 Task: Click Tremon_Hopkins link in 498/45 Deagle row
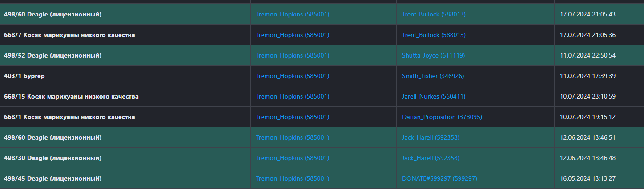point(292,178)
